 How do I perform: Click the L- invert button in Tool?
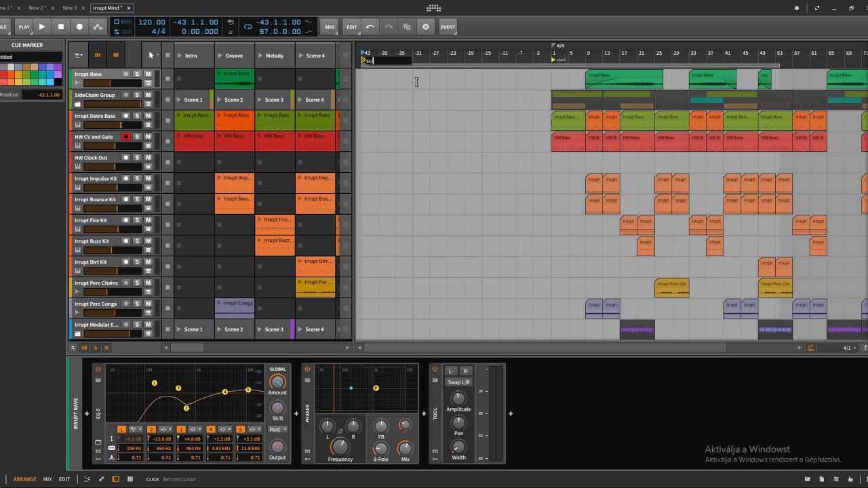[451, 371]
